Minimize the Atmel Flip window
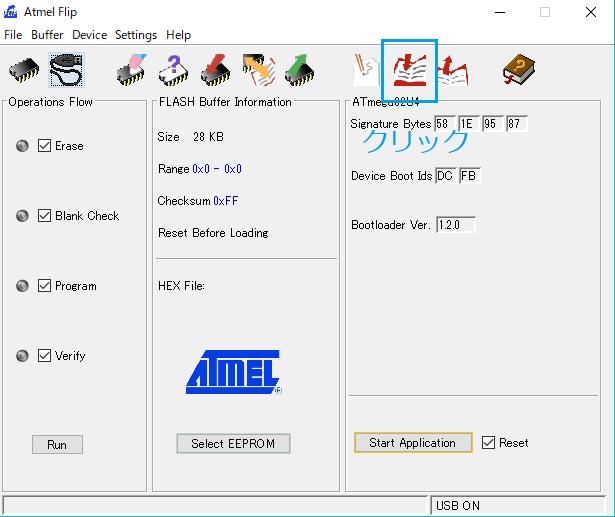 click(500, 12)
